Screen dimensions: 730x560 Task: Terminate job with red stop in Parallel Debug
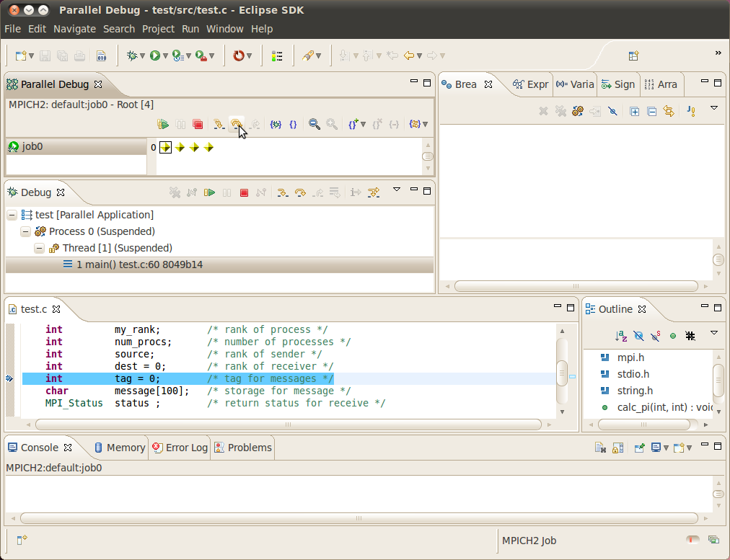198,124
